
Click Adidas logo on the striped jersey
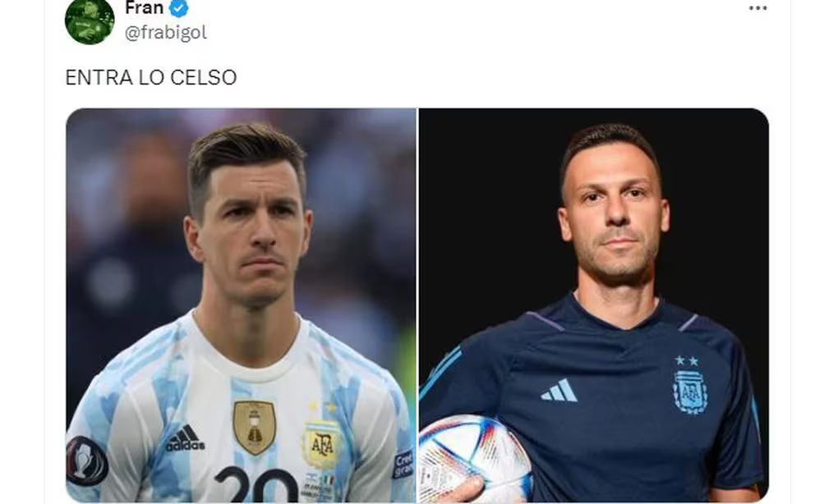coord(185,438)
